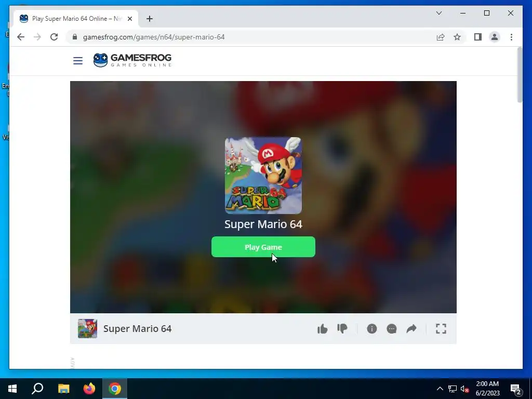Open the Windows Start menu
The image size is (532, 399).
pos(12,389)
